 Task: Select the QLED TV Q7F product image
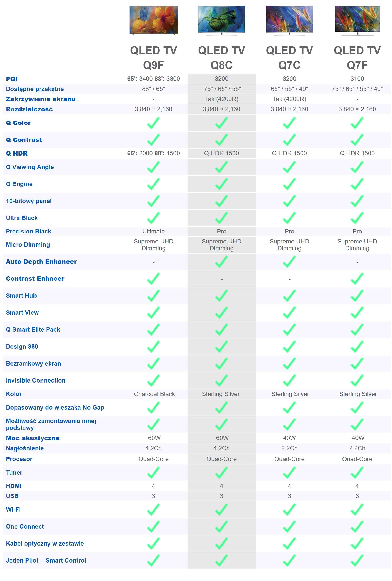point(357,20)
